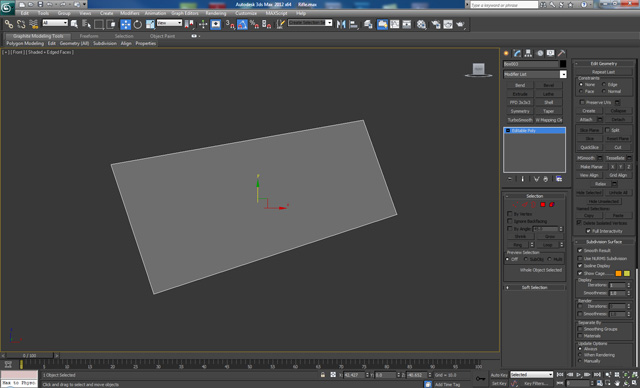Open the Utilities hammer panel tab
The width and height of the screenshot is (640, 388).
pos(562,53)
